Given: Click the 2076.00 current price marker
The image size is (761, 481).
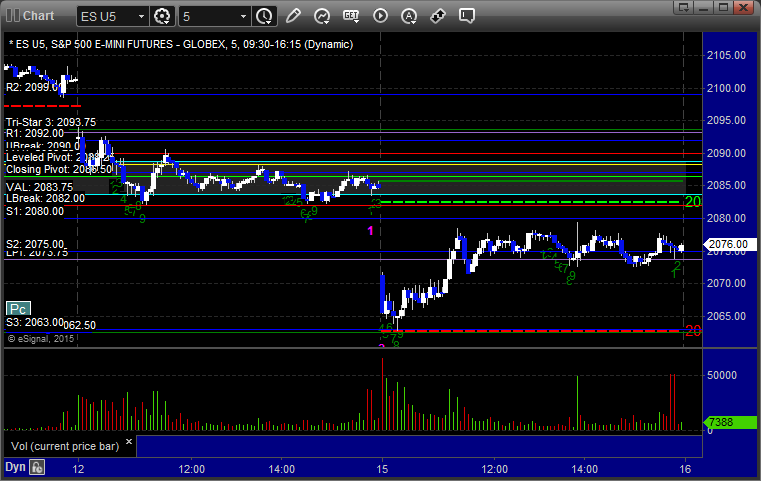Looking at the screenshot, I should tap(728, 244).
